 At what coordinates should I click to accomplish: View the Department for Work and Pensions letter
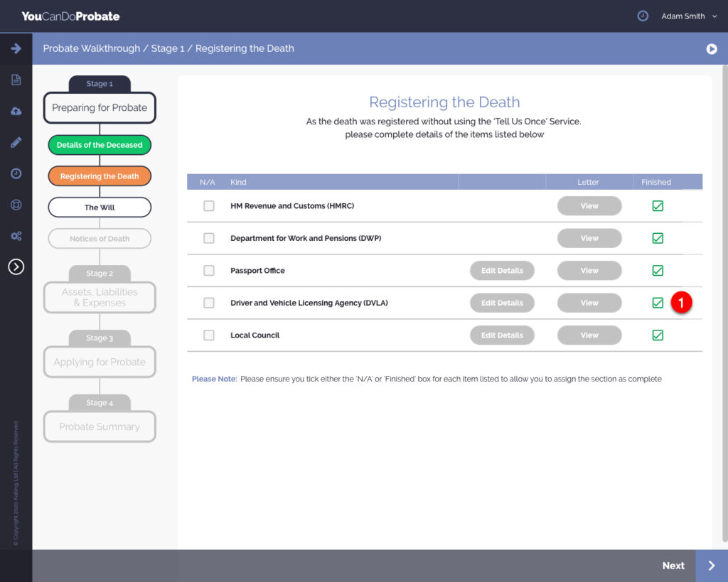589,238
